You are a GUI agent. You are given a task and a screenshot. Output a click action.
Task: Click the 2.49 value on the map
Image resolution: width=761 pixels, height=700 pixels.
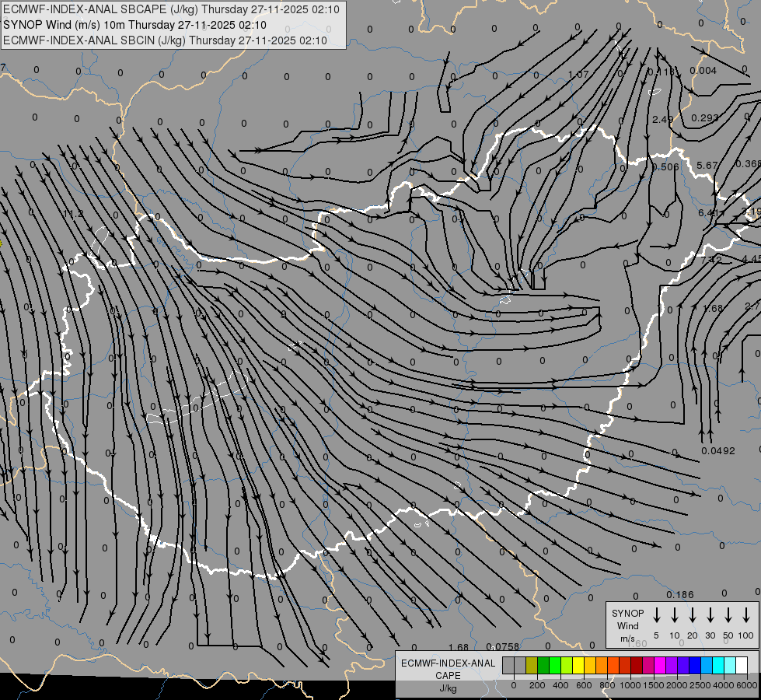663,120
